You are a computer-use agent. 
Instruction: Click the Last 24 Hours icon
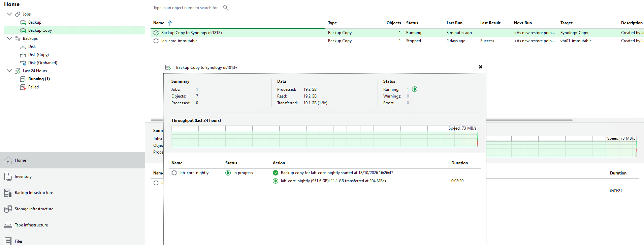coord(18,71)
